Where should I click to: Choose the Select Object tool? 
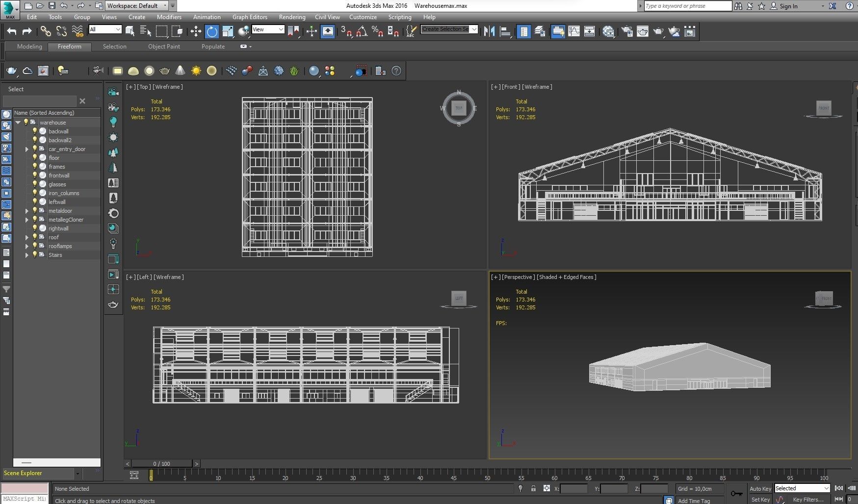(130, 31)
